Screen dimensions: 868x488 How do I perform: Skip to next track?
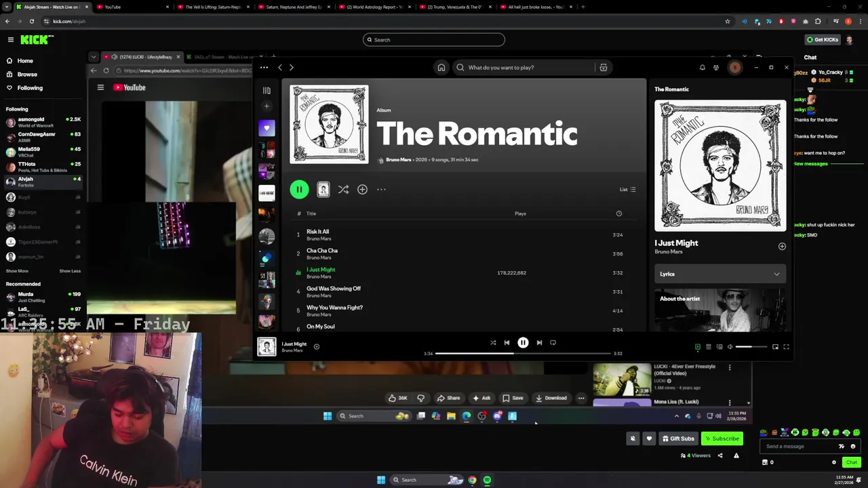pos(539,343)
